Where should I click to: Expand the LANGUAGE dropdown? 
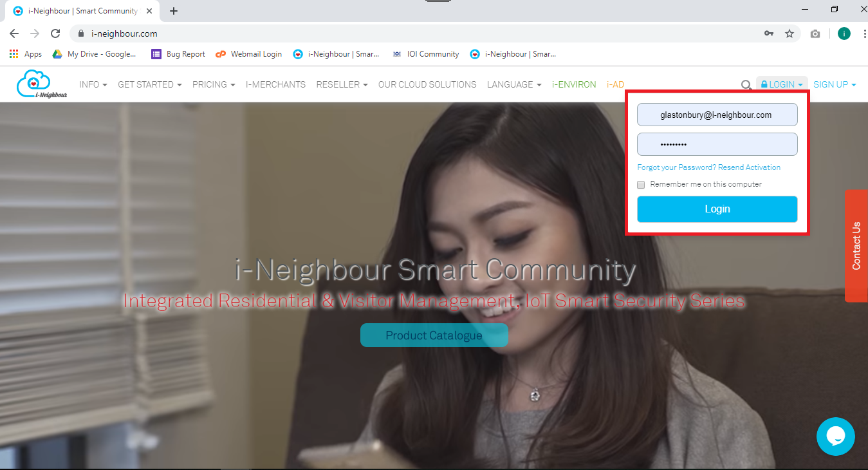(x=513, y=84)
